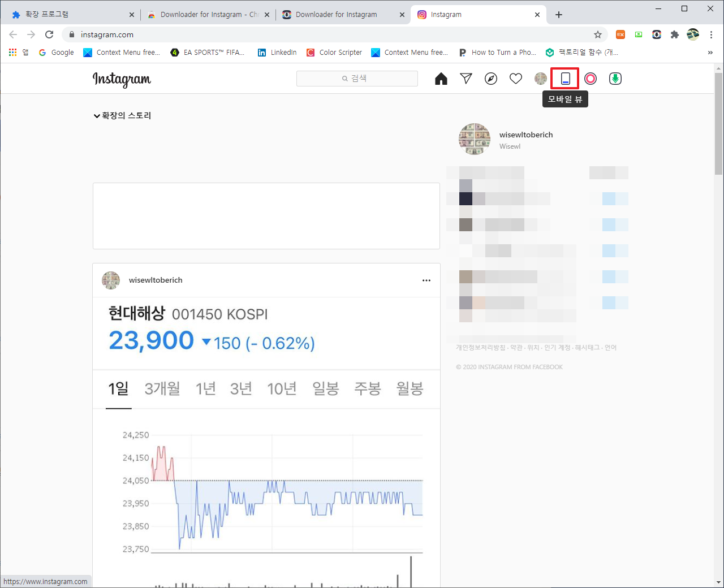Close the Instagram browser tab
The width and height of the screenshot is (724, 588).
point(537,15)
